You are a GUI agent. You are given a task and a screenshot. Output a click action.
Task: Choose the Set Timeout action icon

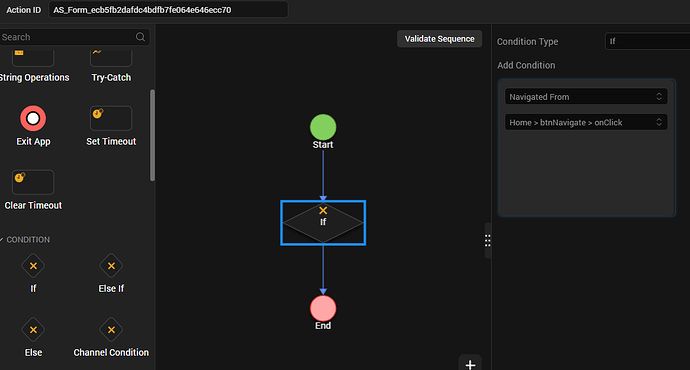pos(111,118)
